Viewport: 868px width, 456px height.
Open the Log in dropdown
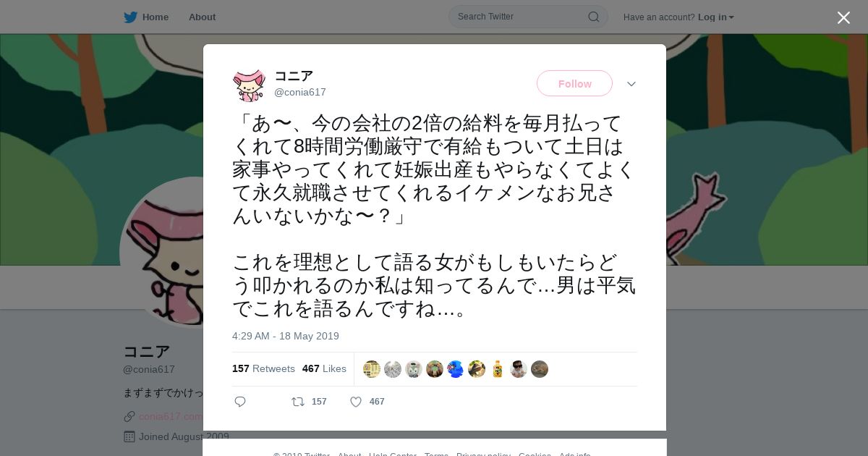coord(716,17)
